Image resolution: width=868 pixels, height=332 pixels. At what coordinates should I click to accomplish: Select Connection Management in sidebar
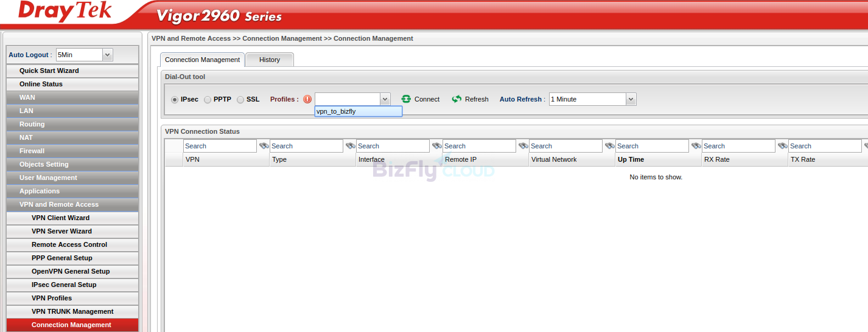[72, 325]
